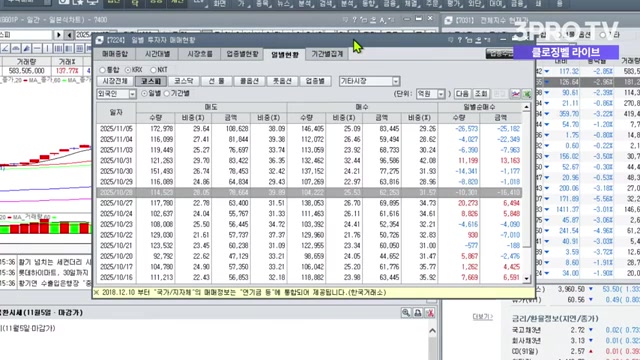Switch to the 시간대별 tab

click(158, 54)
